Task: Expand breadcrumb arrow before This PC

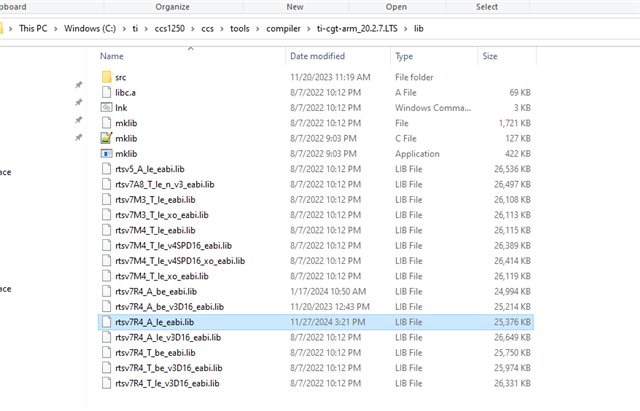Action: 11,29
